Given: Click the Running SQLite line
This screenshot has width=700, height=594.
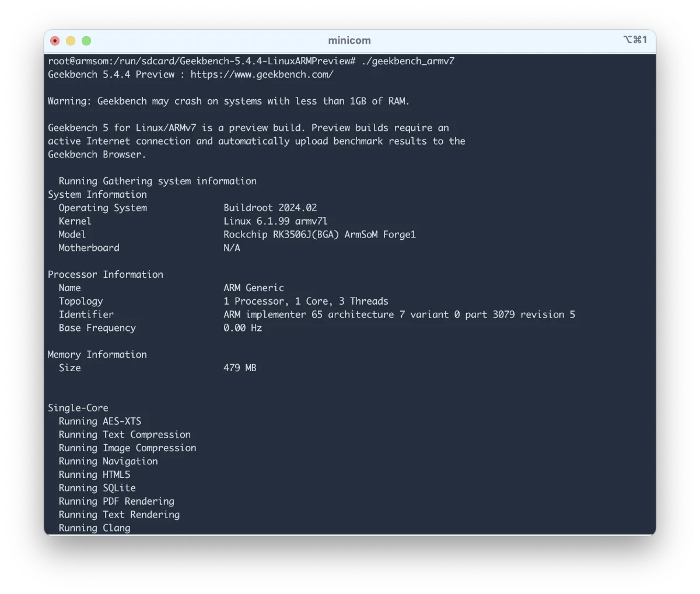Looking at the screenshot, I should 97,488.
